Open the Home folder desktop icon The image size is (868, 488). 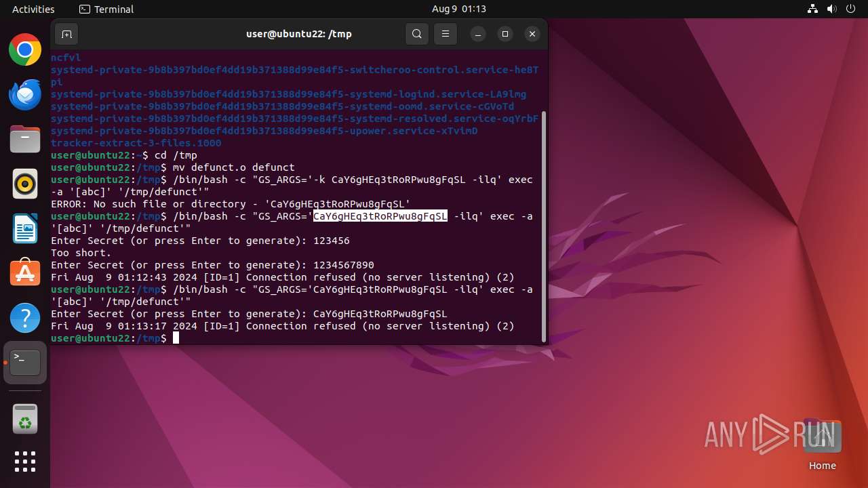click(x=823, y=445)
